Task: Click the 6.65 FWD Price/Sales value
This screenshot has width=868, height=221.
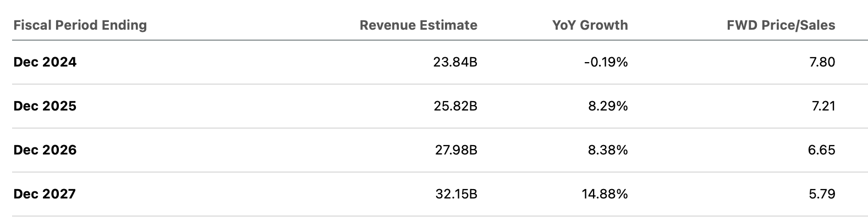Action: coord(822,150)
